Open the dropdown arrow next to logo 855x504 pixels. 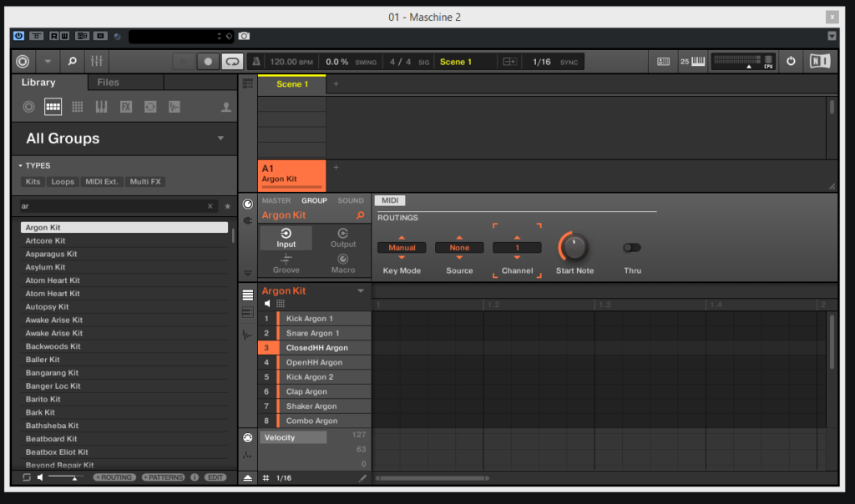click(x=48, y=62)
